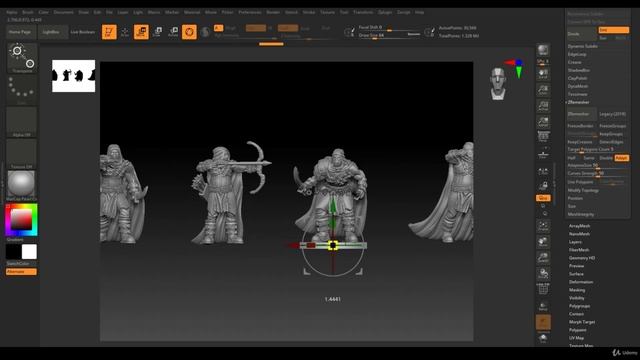This screenshot has height=360, width=640.
Task: Expand the Dynamic Subdiv section
Action: (582, 46)
